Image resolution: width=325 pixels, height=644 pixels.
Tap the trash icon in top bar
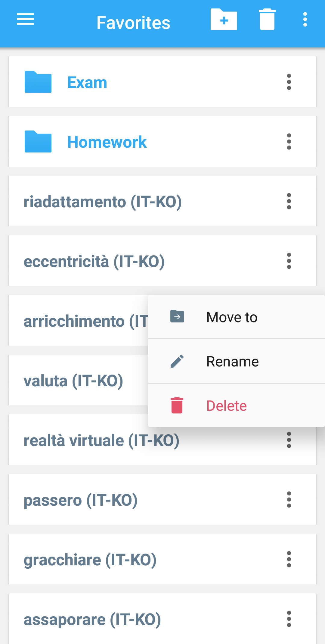coord(267,20)
